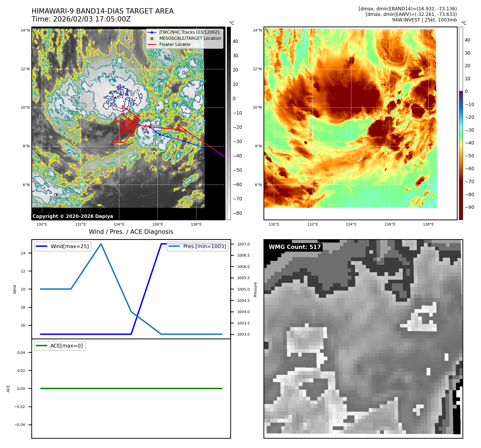The height and width of the screenshot is (448, 481).
Task: Click the grayscale temperature colorbar beside the left map
Action: 228,123
